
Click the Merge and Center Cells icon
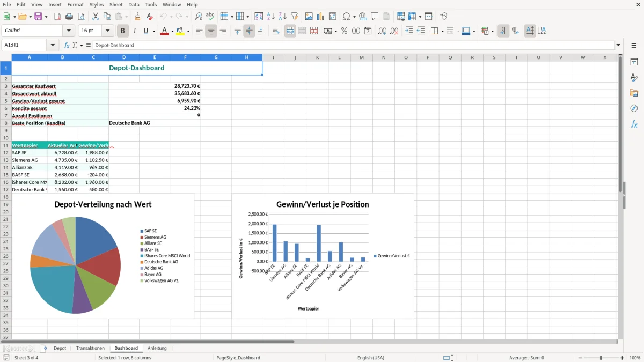pos(290,31)
